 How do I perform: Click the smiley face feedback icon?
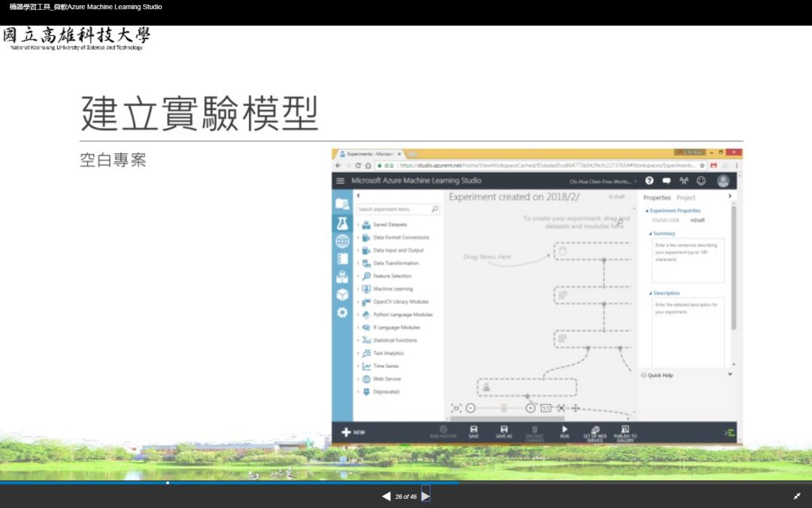tap(701, 181)
